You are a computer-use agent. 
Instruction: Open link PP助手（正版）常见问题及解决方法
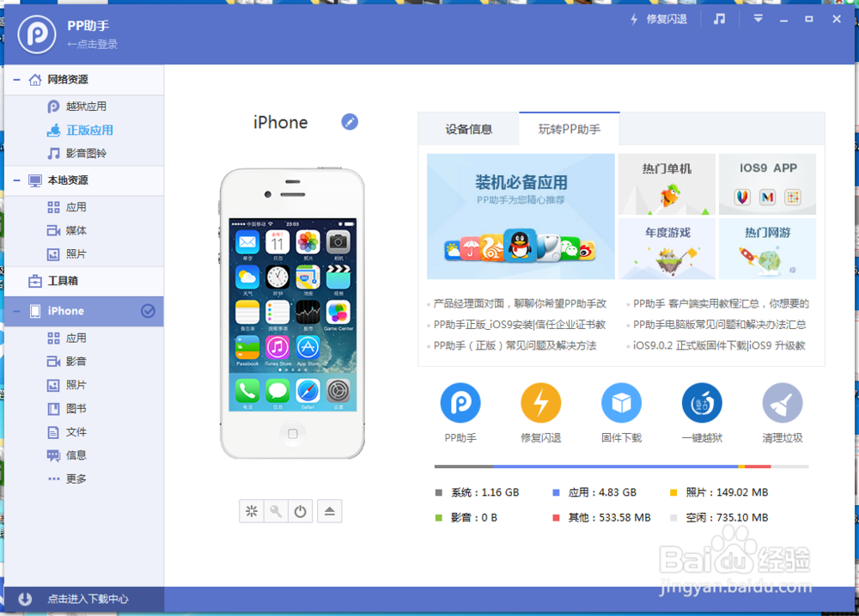[515, 346]
